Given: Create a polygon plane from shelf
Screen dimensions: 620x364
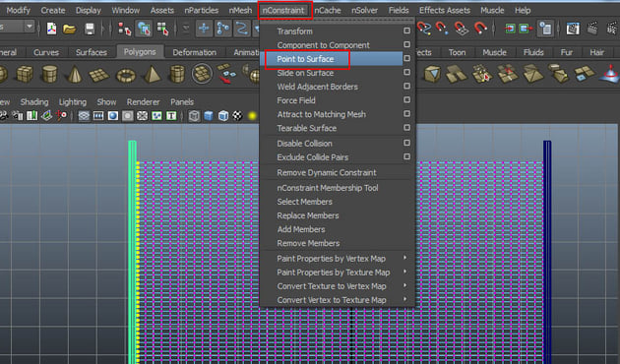Looking at the screenshot, I should [98, 75].
